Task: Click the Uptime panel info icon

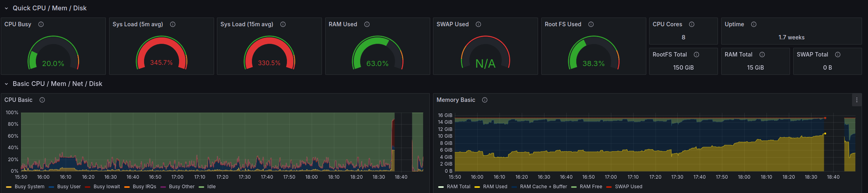Action: click(754, 24)
